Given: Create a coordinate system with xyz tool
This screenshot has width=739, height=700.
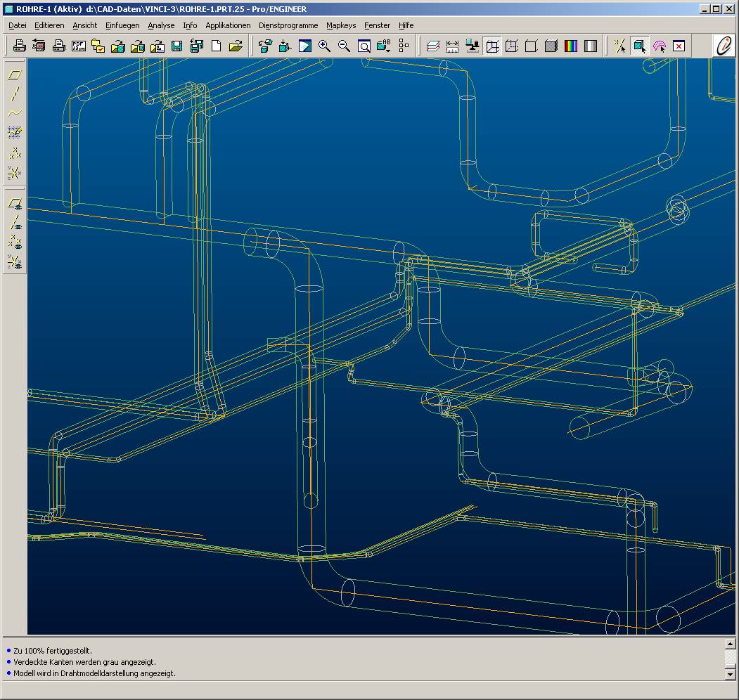Looking at the screenshot, I should [x=15, y=172].
